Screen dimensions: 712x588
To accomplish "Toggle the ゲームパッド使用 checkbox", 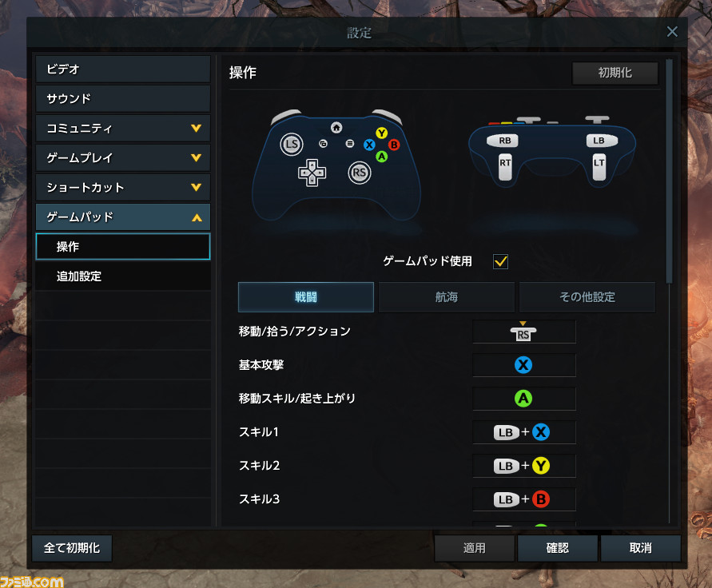I will pyautogui.click(x=500, y=261).
